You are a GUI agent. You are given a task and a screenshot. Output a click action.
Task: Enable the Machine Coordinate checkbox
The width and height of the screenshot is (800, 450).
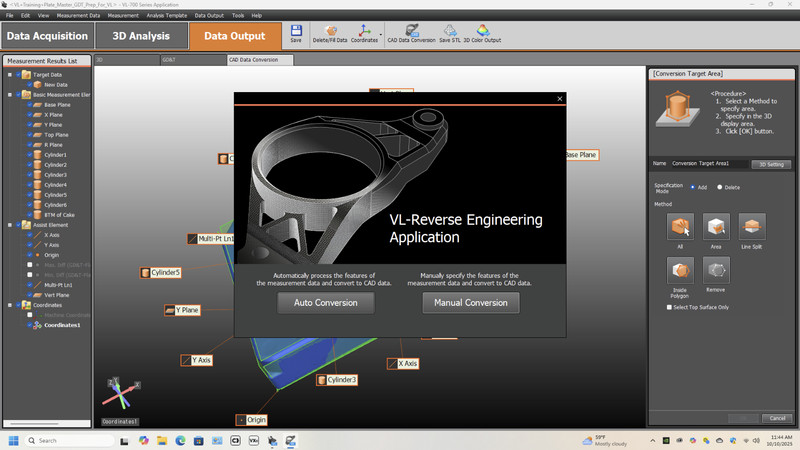click(x=30, y=315)
